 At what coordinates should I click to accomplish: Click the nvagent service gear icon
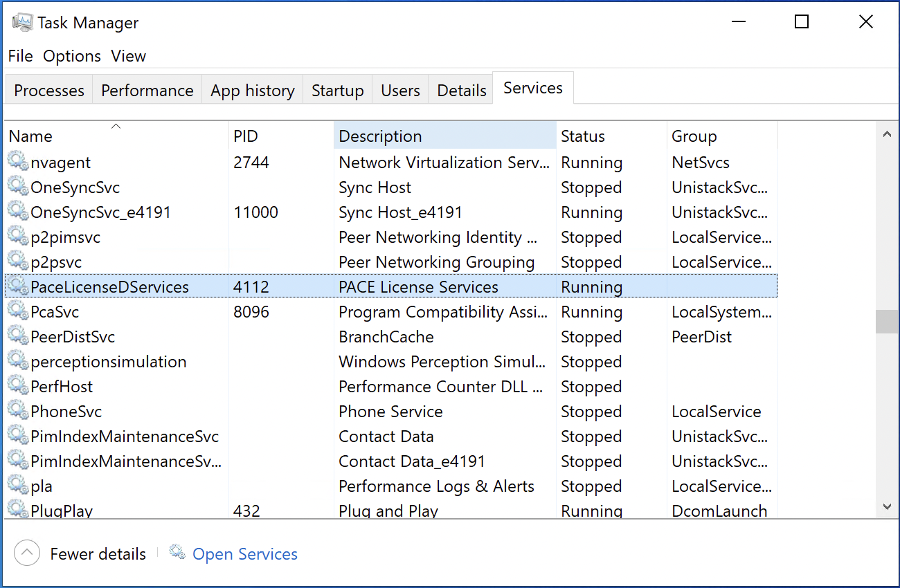pyautogui.click(x=17, y=162)
